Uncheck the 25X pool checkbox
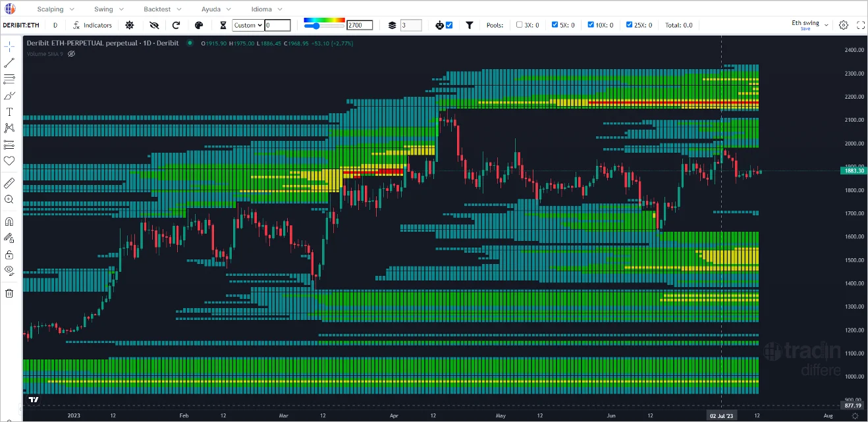This screenshot has width=868, height=422. coord(628,25)
